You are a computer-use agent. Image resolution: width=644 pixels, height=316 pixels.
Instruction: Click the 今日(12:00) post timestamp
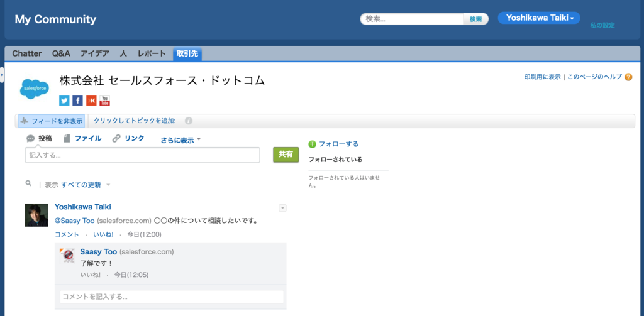click(144, 235)
